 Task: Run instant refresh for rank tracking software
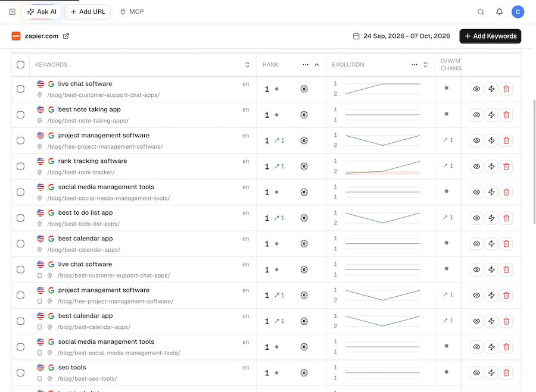pyautogui.click(x=491, y=167)
